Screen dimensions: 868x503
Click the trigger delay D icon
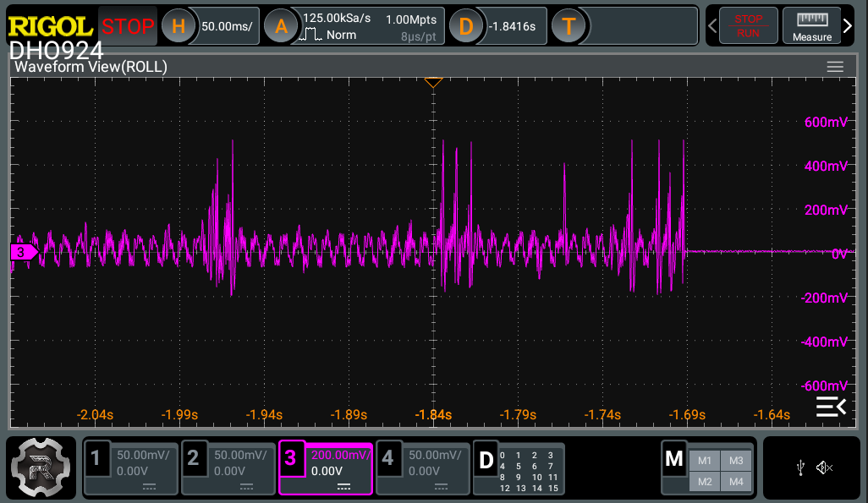point(466,25)
